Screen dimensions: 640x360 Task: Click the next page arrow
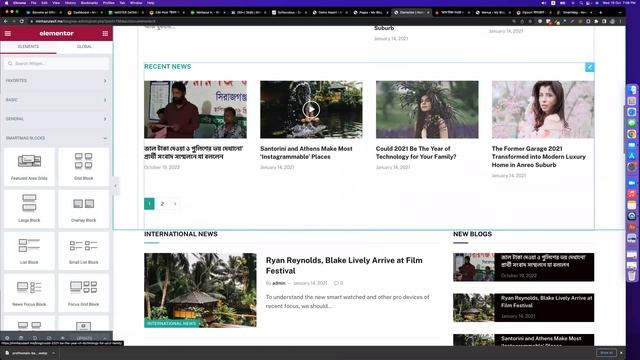[x=175, y=204]
